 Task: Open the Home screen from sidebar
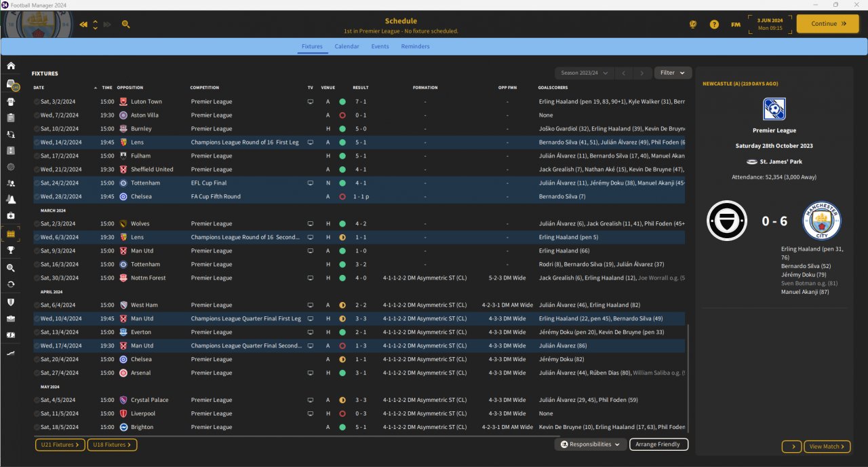click(x=11, y=66)
